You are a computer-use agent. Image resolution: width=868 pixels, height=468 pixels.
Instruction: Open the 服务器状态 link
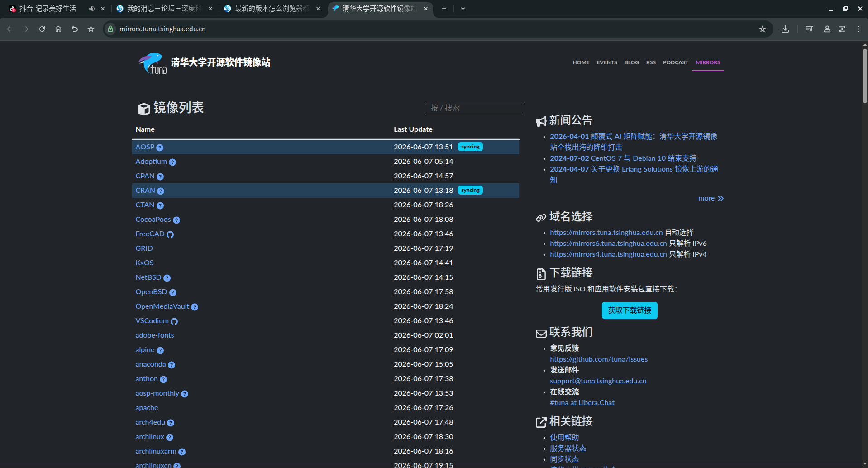568,448
